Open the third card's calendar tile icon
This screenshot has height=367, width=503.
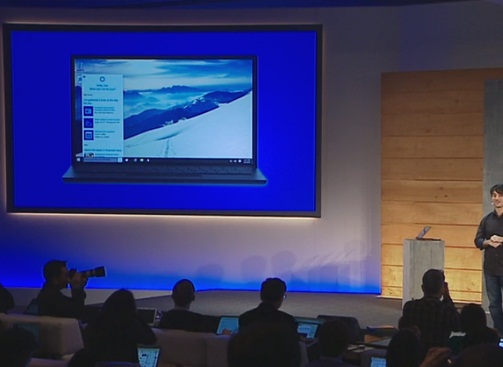click(88, 135)
